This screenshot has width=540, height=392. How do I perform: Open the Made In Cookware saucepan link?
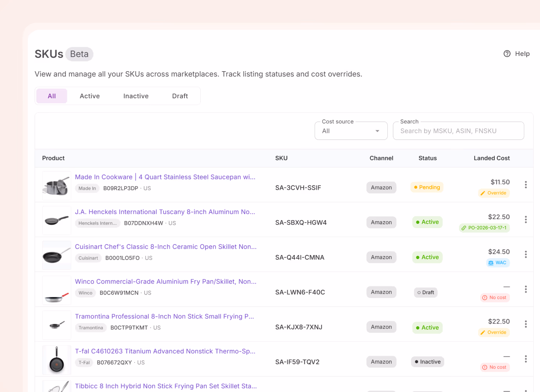click(x=165, y=177)
